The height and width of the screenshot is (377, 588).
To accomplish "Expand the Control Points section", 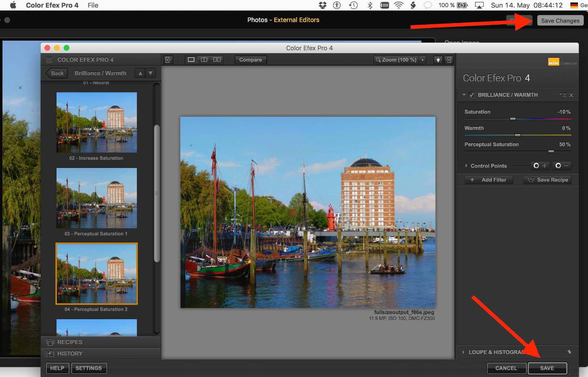I will [x=467, y=166].
